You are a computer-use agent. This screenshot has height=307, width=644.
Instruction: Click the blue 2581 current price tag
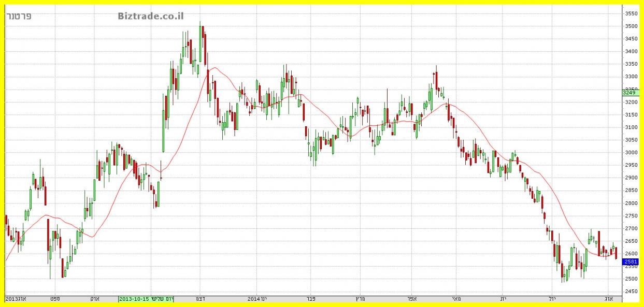(x=631, y=262)
